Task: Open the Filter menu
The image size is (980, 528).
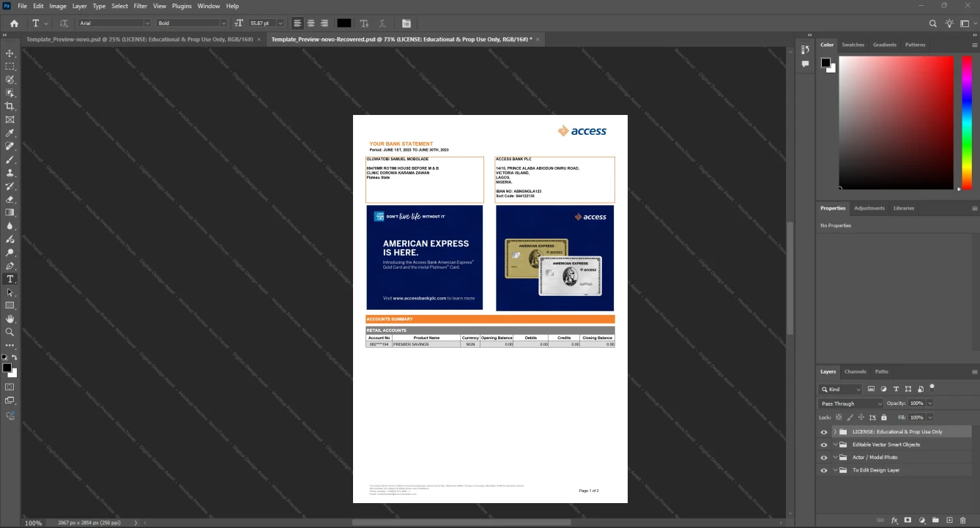Action: (x=140, y=6)
